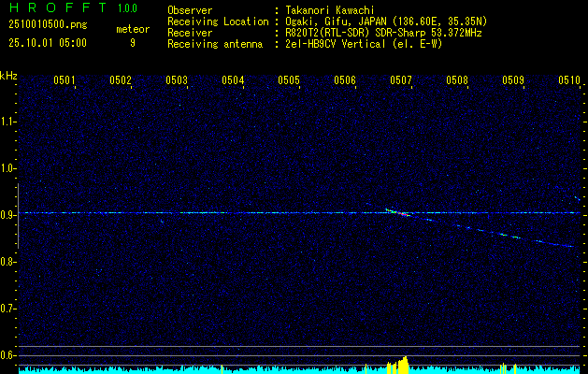Click the 0502 time marker
588x374 pixels.
point(121,80)
